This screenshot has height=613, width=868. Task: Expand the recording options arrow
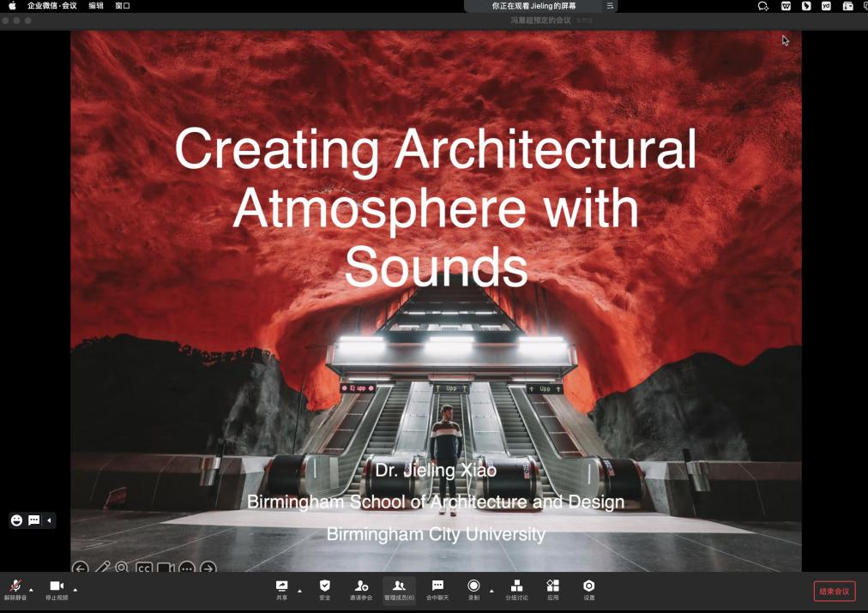coord(491,590)
